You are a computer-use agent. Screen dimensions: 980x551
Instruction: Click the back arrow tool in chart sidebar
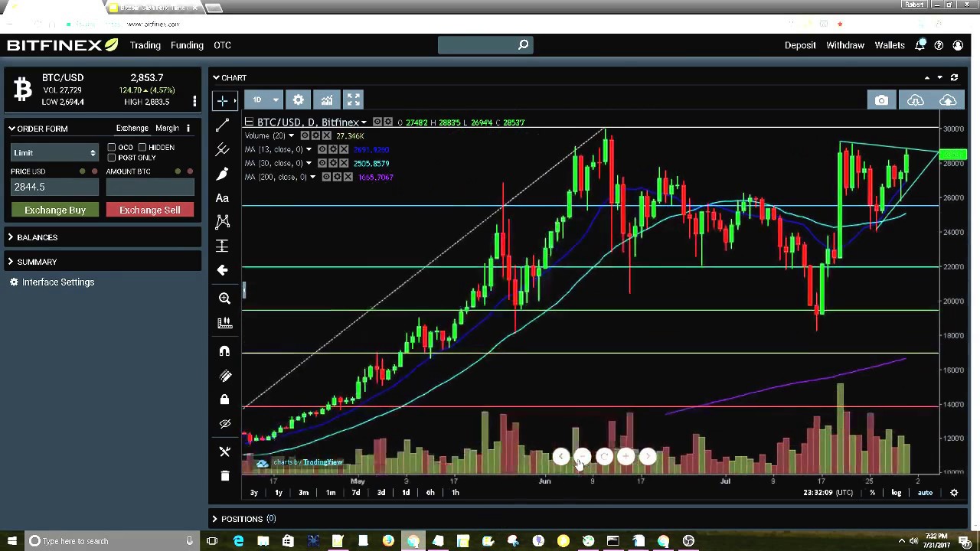tap(222, 270)
